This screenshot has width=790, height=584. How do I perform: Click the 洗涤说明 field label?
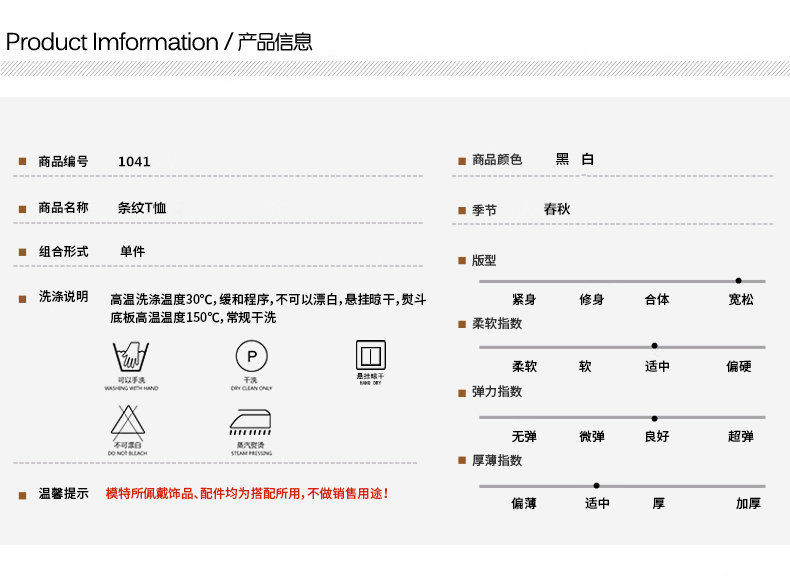coord(63,296)
